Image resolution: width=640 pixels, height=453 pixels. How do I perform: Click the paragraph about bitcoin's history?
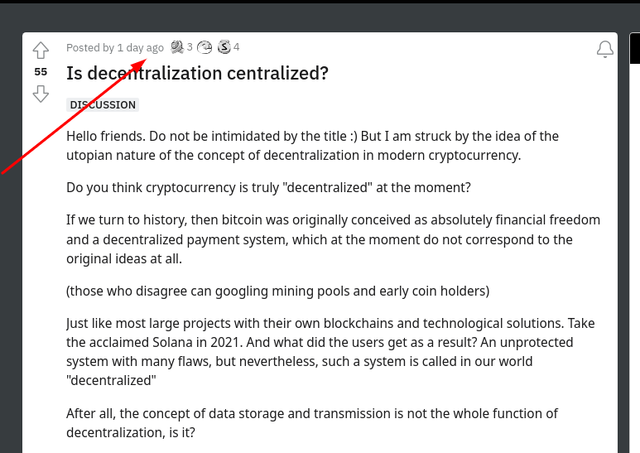(x=333, y=239)
